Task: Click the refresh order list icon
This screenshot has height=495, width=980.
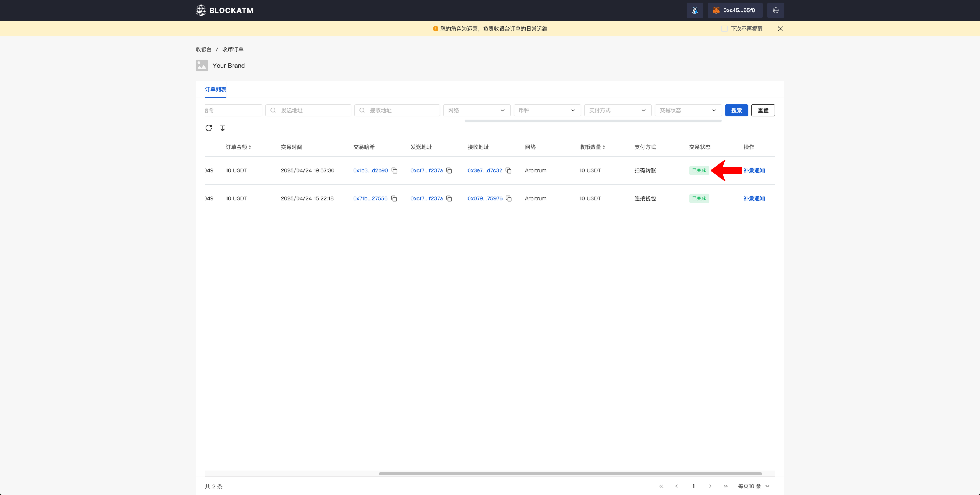Action: pyautogui.click(x=208, y=128)
